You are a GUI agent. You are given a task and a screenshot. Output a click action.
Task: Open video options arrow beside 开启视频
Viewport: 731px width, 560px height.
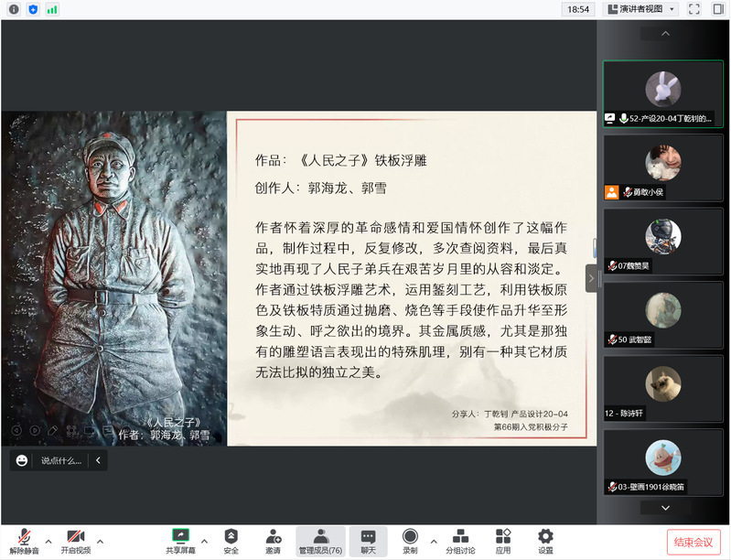pyautogui.click(x=100, y=540)
